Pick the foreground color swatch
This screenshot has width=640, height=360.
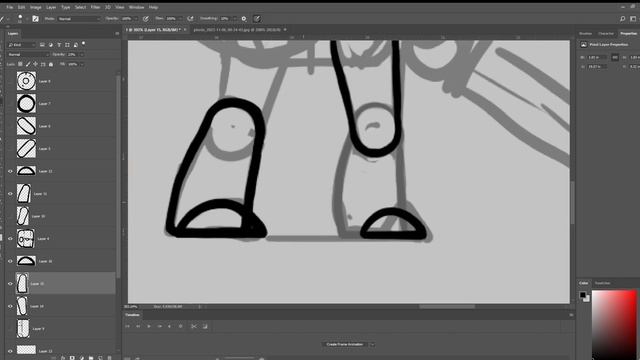pos(582,295)
